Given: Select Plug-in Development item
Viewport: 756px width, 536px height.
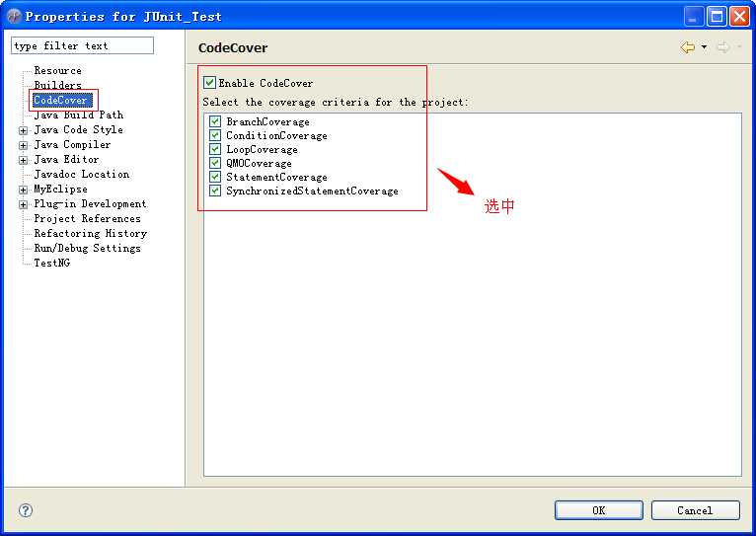Looking at the screenshot, I should point(90,204).
